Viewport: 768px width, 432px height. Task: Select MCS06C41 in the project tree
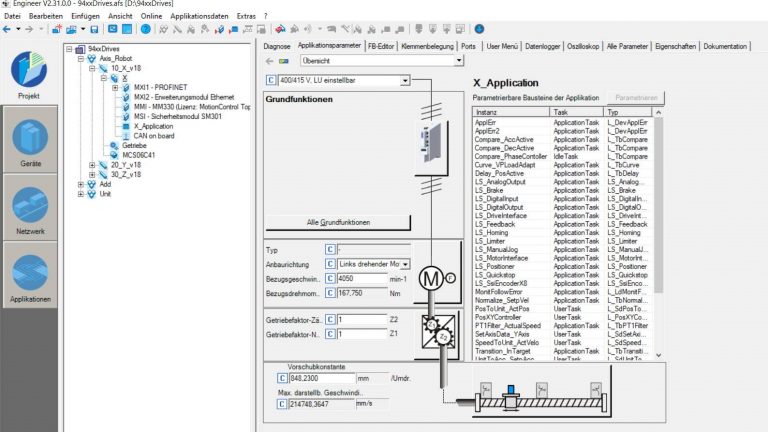tap(139, 155)
